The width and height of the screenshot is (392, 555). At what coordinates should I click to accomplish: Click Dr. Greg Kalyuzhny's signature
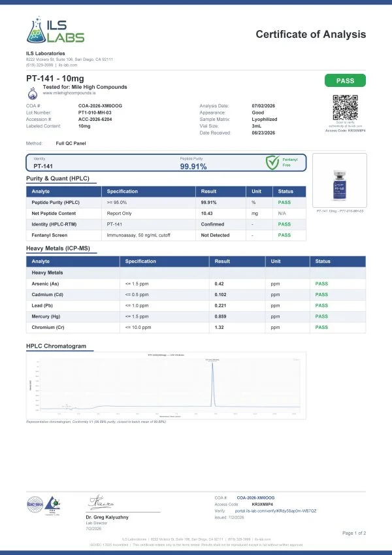101,503
